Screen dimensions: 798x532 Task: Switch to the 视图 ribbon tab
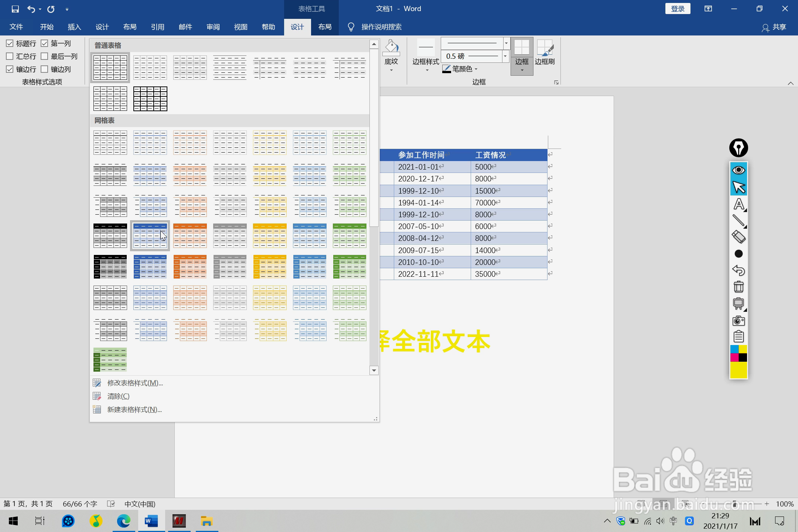[x=241, y=27]
